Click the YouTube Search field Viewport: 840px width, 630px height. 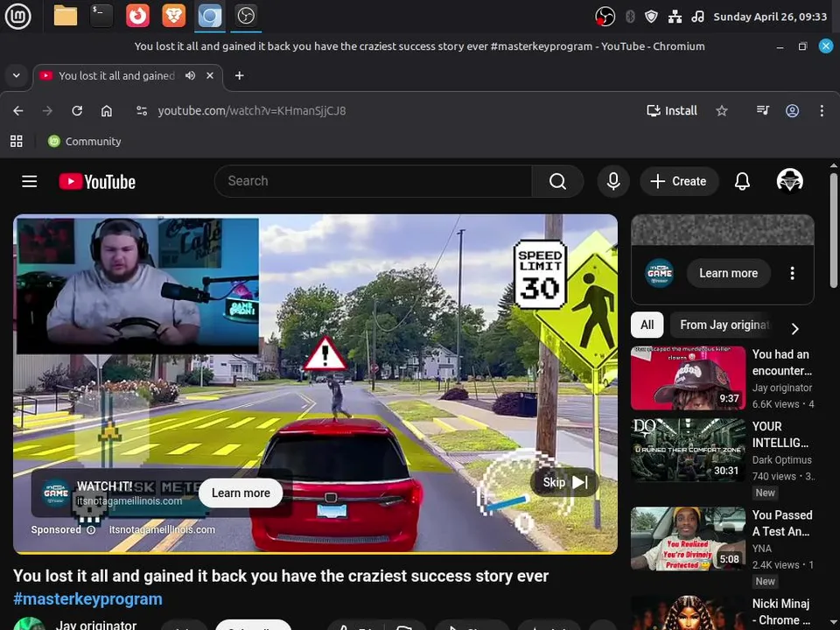pos(373,181)
